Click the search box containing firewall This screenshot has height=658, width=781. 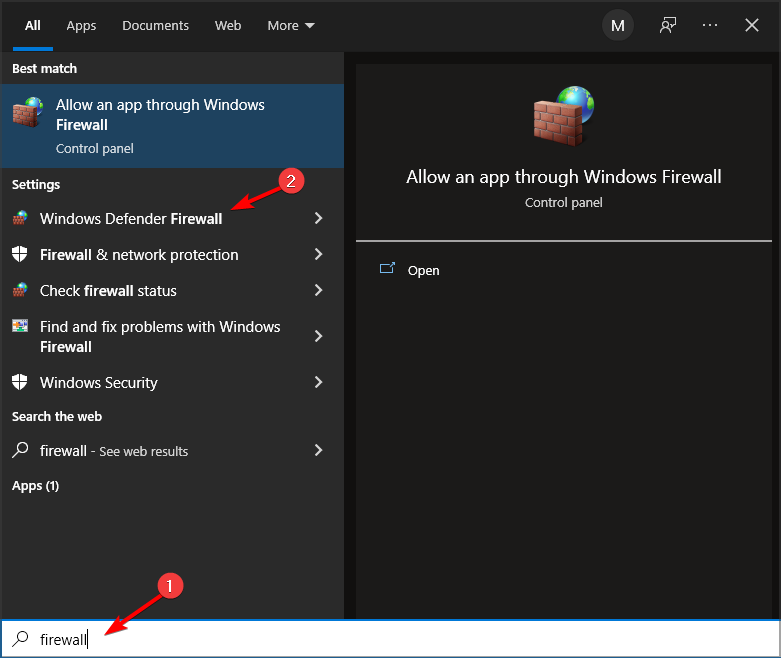point(390,639)
